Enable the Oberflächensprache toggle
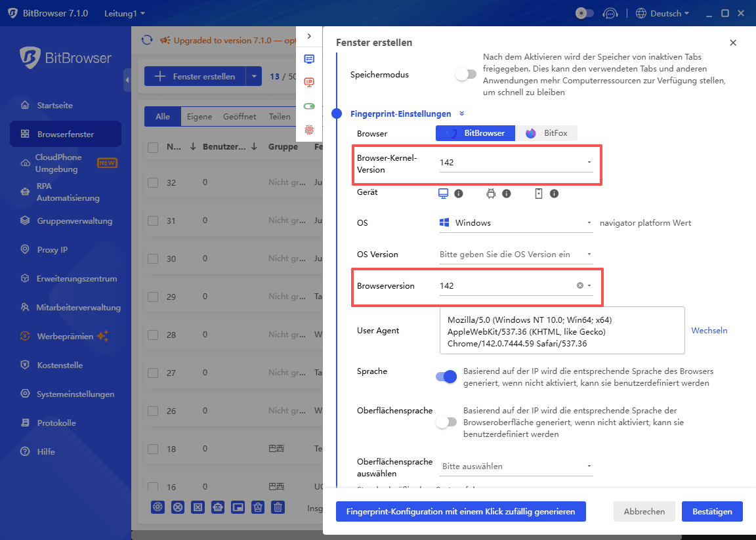 click(x=446, y=423)
